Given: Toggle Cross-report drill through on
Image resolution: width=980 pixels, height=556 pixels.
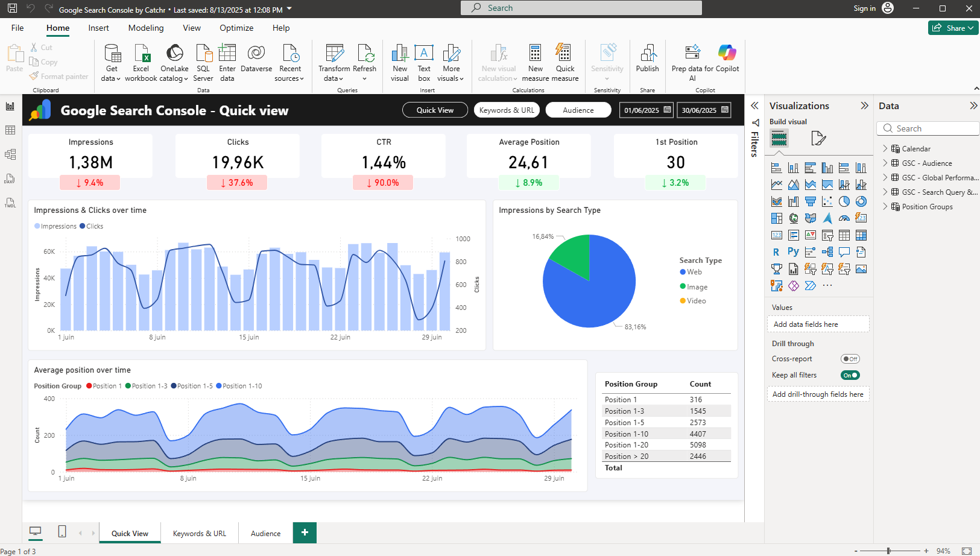Looking at the screenshot, I should click(x=850, y=358).
